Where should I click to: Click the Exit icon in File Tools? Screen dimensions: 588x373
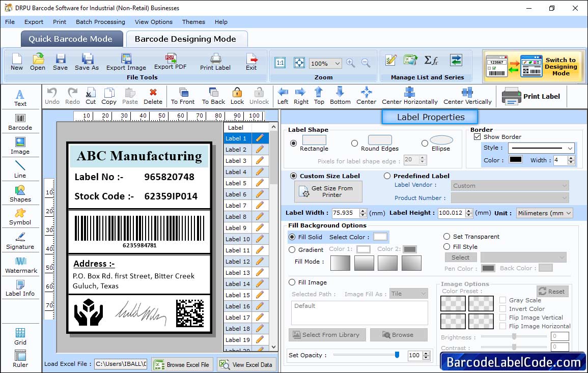(251, 62)
